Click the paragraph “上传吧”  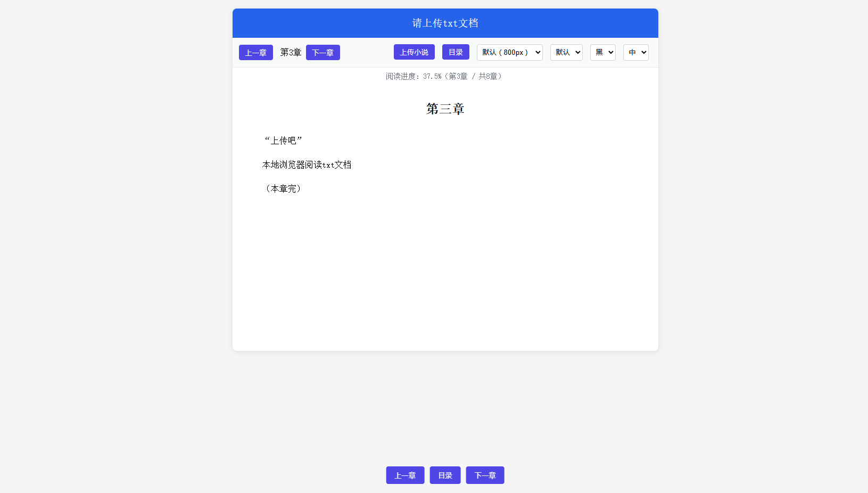pos(283,141)
